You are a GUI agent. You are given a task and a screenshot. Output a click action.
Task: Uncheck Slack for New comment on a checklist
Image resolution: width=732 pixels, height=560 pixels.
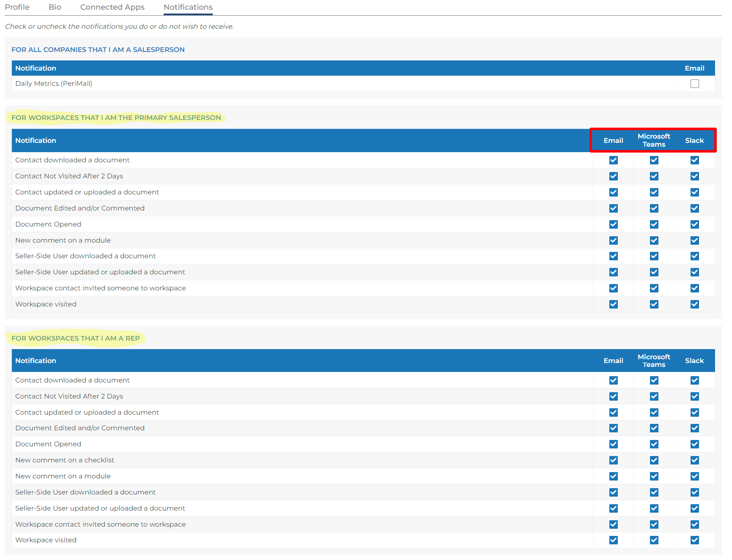[x=694, y=460]
